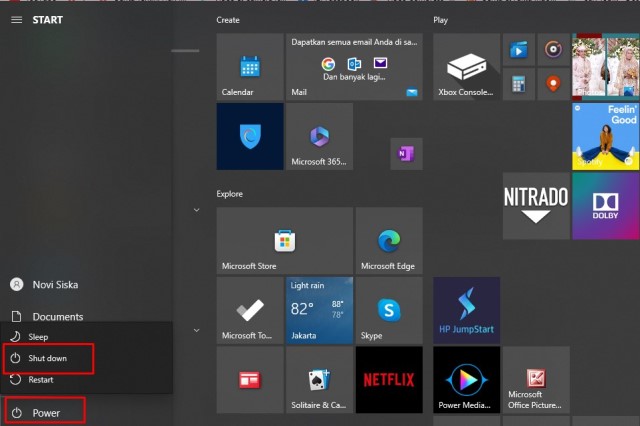640x426 pixels.
Task: Open the Power Media Player tile
Action: [467, 380]
